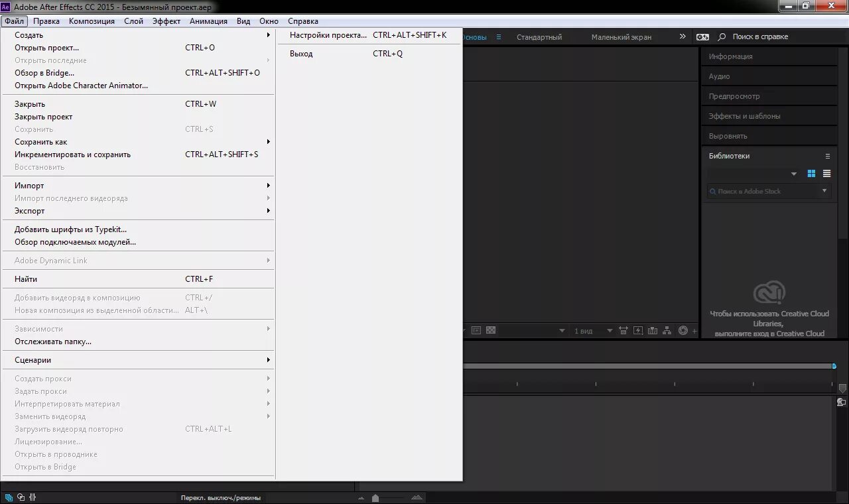Open the Правка menu

[x=46, y=21]
